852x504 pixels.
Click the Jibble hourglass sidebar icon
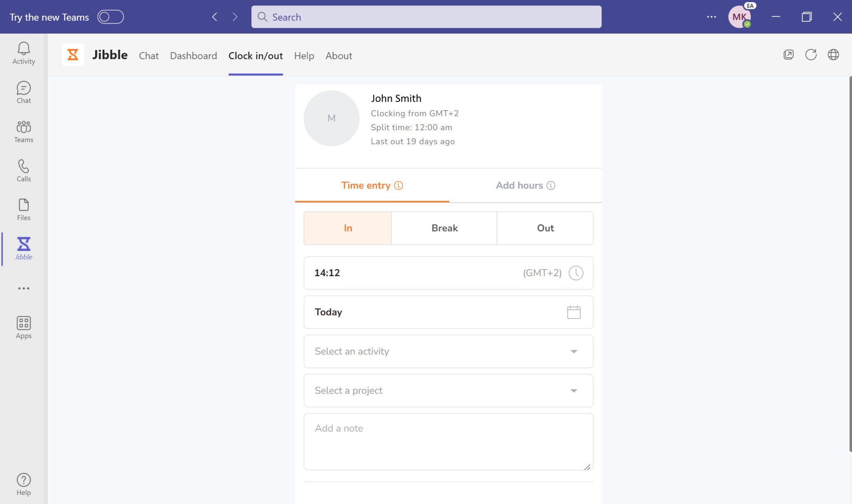coord(24,245)
